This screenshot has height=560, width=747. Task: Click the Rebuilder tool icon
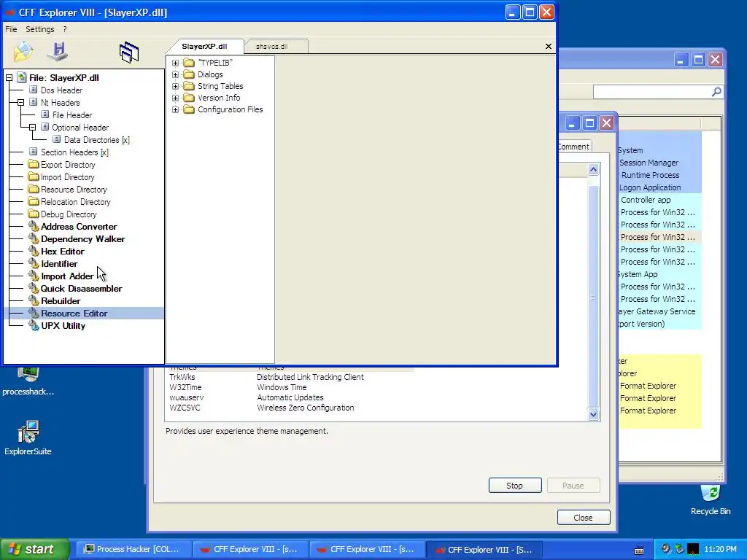point(34,300)
